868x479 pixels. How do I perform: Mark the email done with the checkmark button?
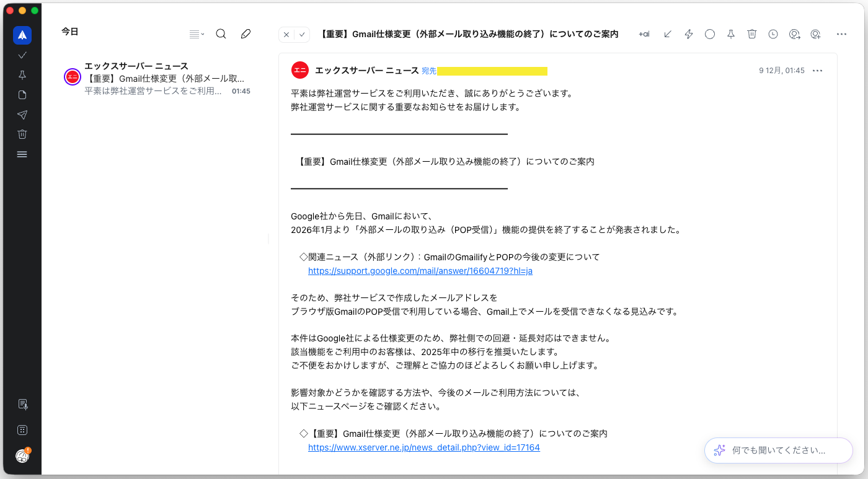tap(302, 35)
